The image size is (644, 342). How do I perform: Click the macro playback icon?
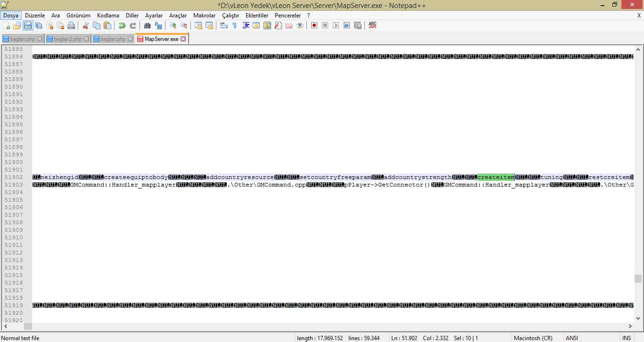click(336, 25)
